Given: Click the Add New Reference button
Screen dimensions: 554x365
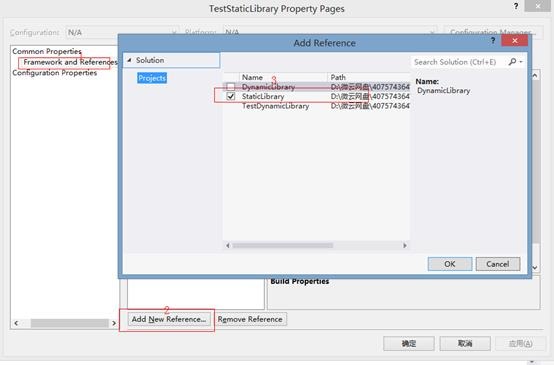Looking at the screenshot, I should (169, 319).
